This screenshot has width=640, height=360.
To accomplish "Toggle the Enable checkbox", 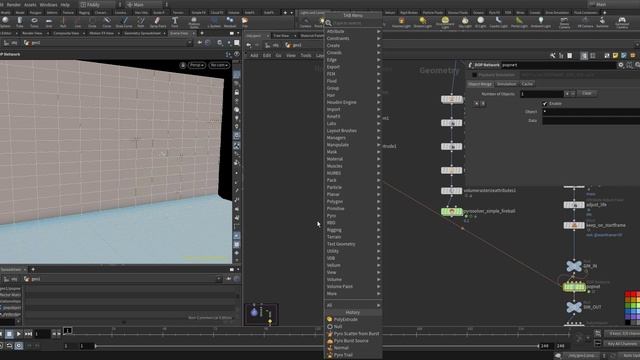I will click(x=544, y=104).
